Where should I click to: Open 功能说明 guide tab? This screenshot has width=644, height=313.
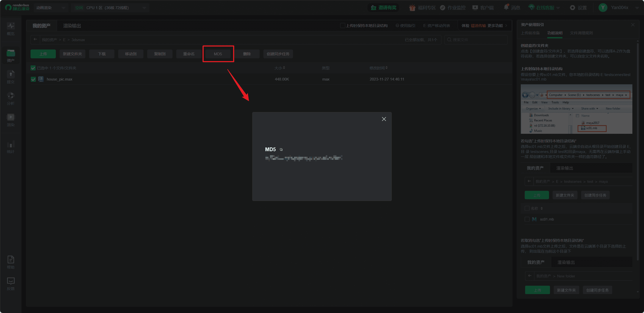555,33
